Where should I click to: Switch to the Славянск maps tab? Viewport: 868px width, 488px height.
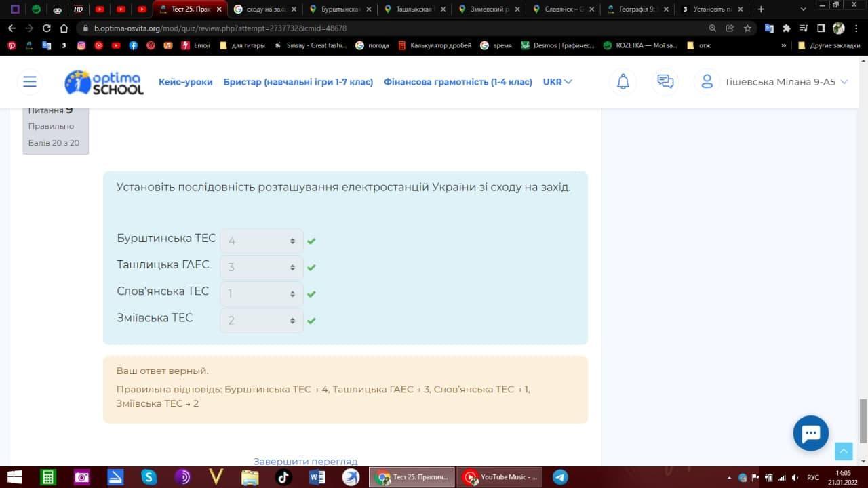[x=563, y=9]
